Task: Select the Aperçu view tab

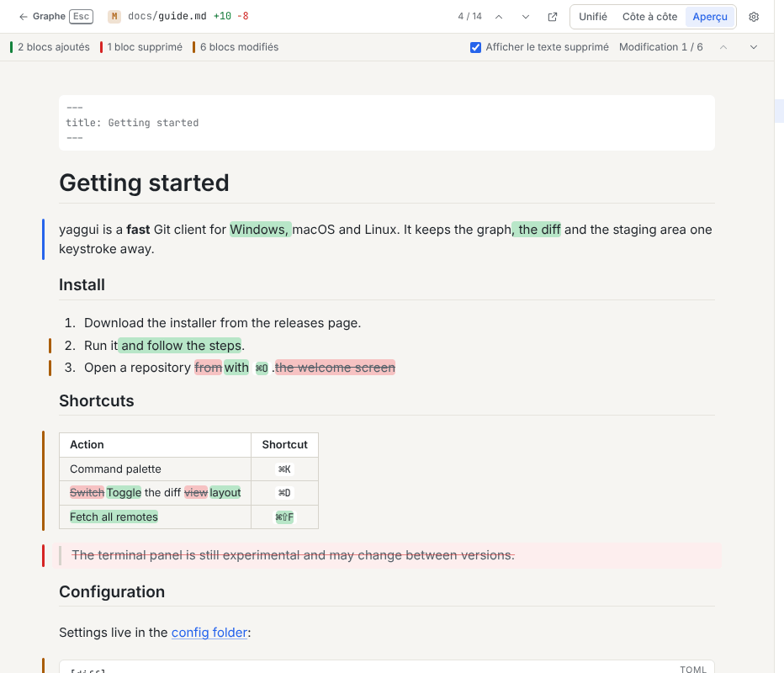Action: [x=710, y=17]
